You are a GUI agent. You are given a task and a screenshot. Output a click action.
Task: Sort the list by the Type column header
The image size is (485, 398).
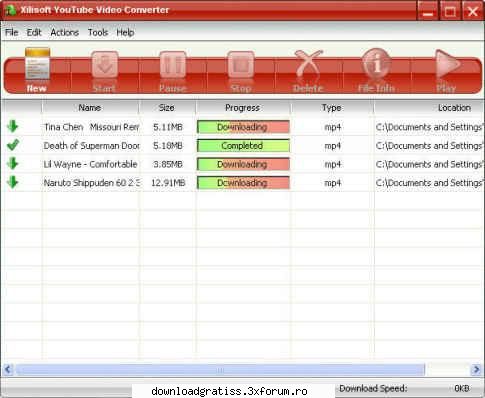(332, 108)
